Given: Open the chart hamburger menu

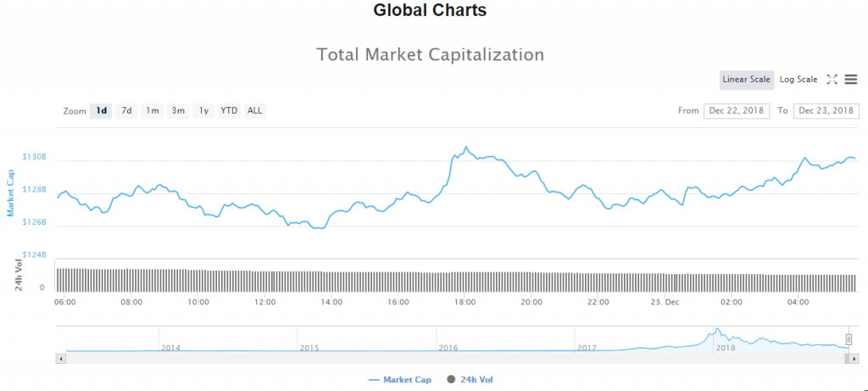Looking at the screenshot, I should tap(851, 80).
